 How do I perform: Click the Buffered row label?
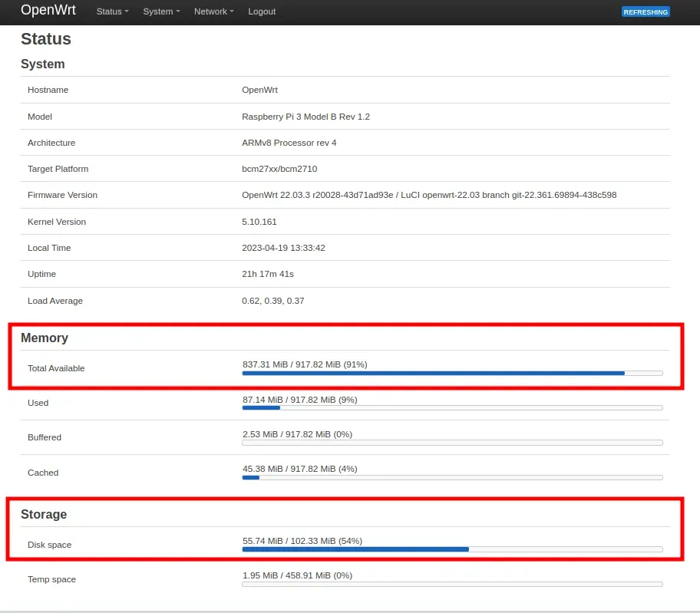(45, 437)
